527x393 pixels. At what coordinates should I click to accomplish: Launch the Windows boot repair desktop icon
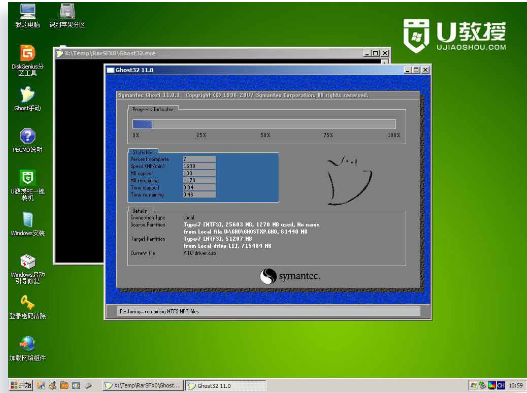pyautogui.click(x=28, y=268)
